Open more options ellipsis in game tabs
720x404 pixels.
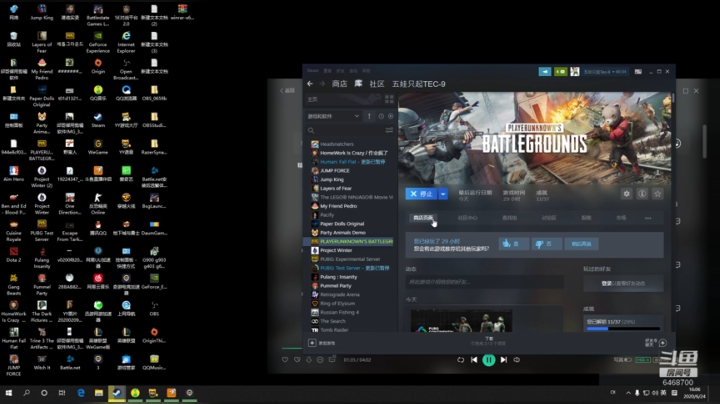click(648, 218)
